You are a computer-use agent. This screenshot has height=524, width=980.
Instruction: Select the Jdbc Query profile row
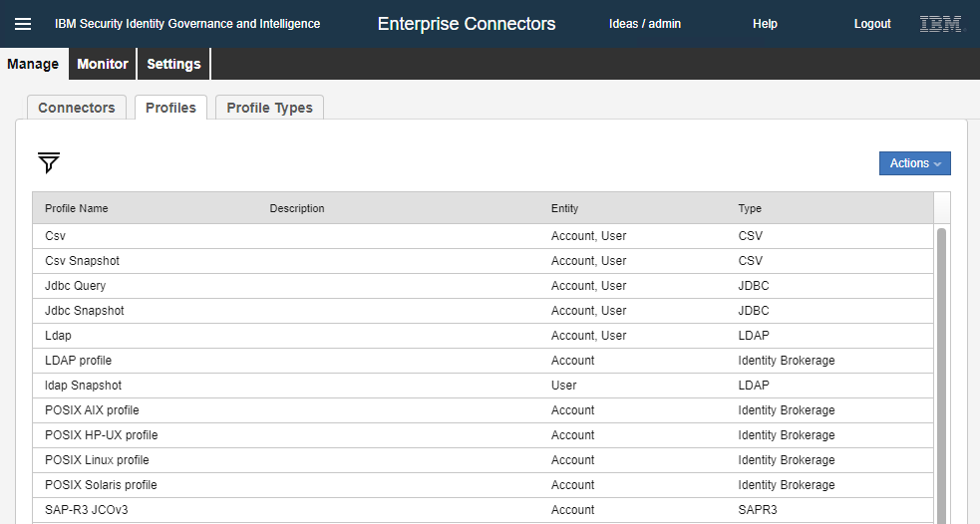point(76,286)
